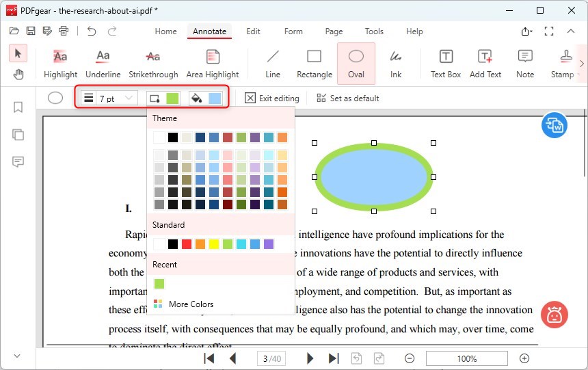Zoom out with the minus button

[410, 358]
